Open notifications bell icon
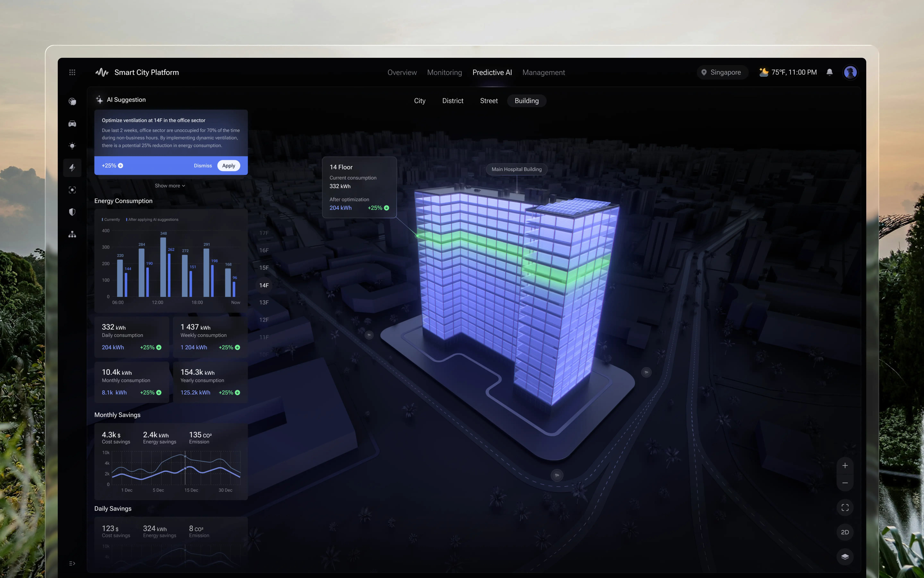This screenshot has width=924, height=578. tap(829, 72)
